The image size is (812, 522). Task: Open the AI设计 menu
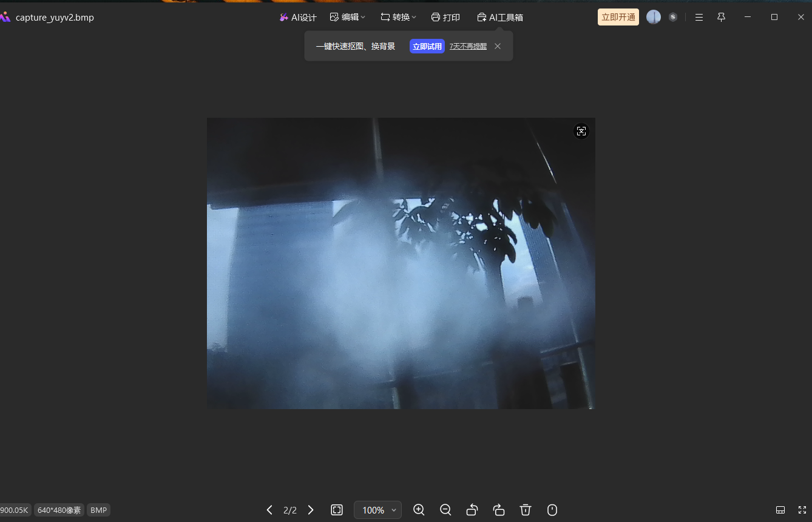pyautogui.click(x=298, y=17)
